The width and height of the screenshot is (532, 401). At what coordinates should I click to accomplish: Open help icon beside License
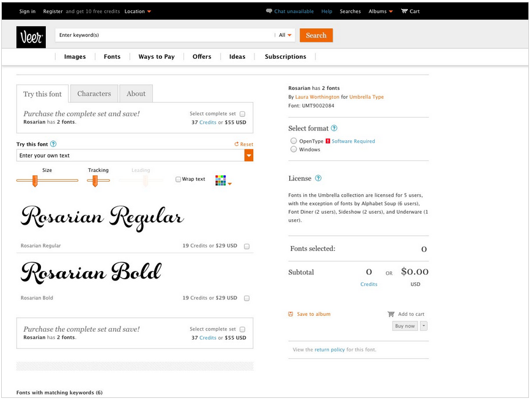coord(318,178)
